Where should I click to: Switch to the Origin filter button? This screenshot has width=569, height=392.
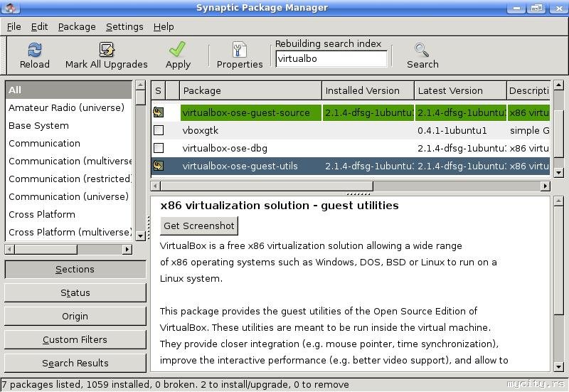click(x=75, y=316)
